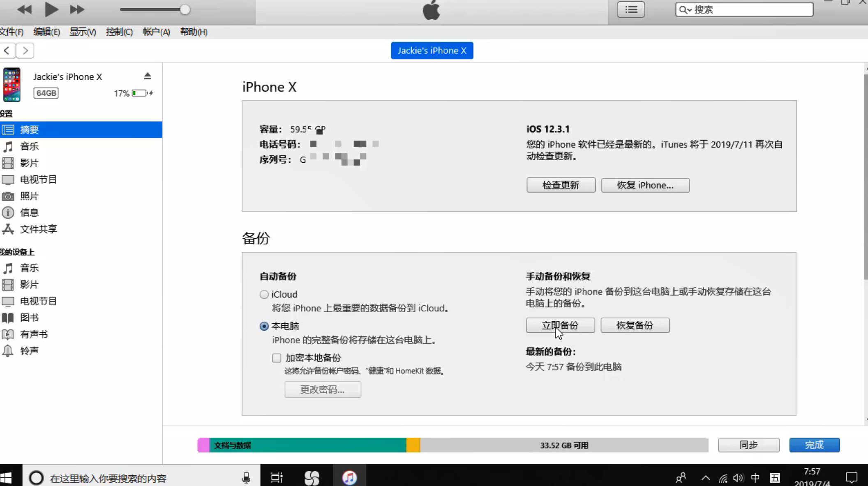Open the 编辑(E) menu
This screenshot has width=868, height=486.
[46, 32]
